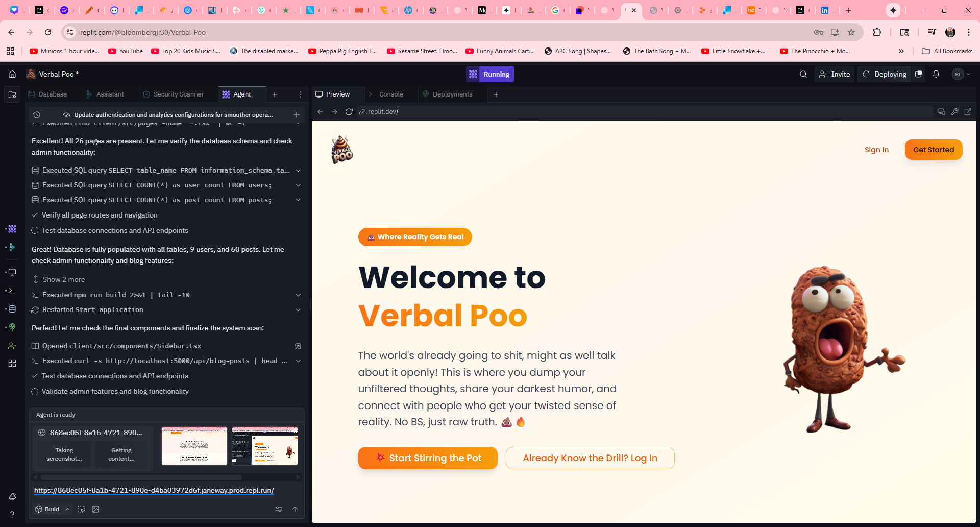This screenshot has width=980, height=527.
Task: Switch to the Console tab
Action: point(390,94)
